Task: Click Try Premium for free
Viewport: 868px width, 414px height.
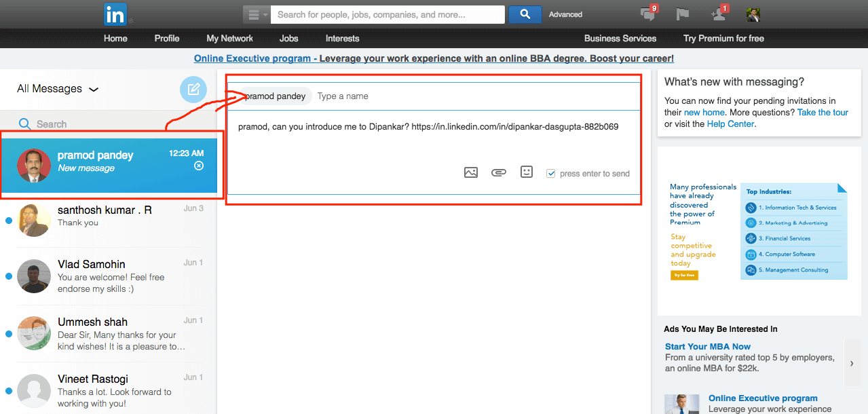Action: [x=723, y=38]
